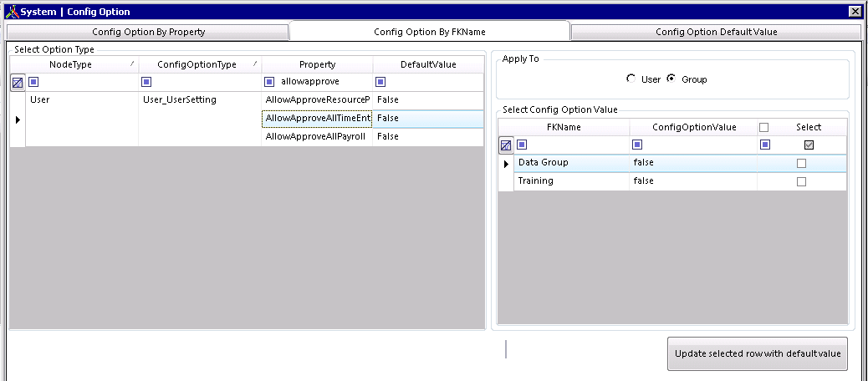Click the ConfigOptionType filter condition icon
868x381 pixels.
tap(146, 82)
